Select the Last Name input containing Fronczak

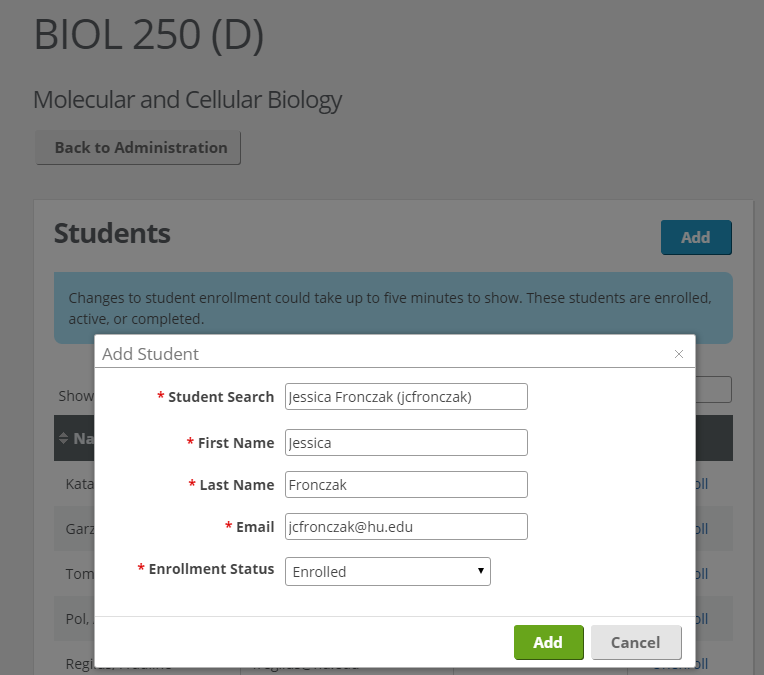tap(406, 484)
